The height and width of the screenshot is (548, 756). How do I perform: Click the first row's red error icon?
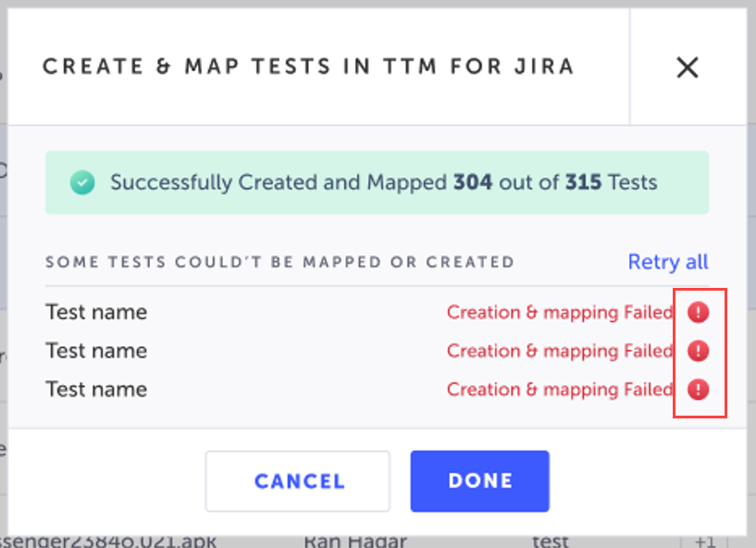tap(699, 313)
